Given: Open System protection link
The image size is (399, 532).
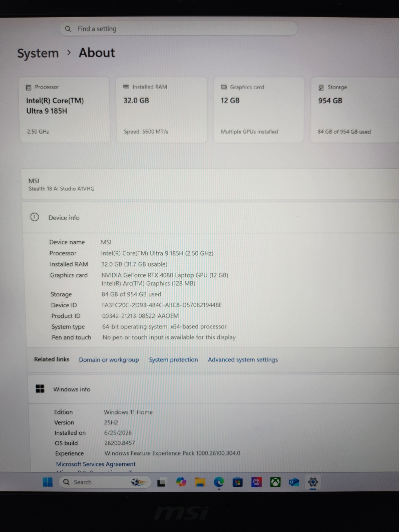Looking at the screenshot, I should (173, 359).
